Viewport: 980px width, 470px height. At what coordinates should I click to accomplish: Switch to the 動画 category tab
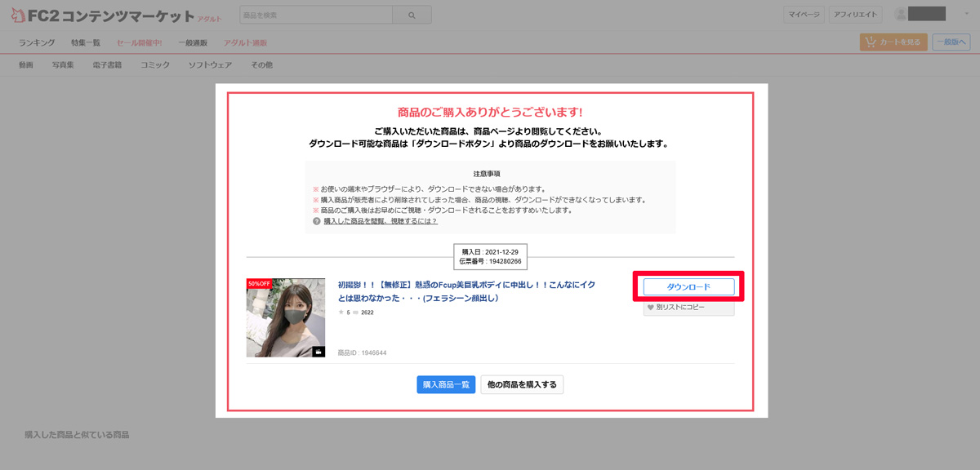click(x=25, y=64)
